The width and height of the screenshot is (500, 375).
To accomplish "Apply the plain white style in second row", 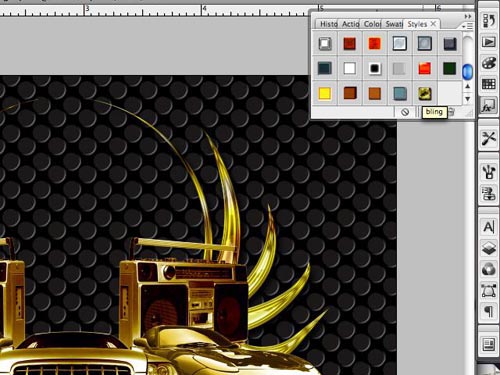I will tap(350, 68).
